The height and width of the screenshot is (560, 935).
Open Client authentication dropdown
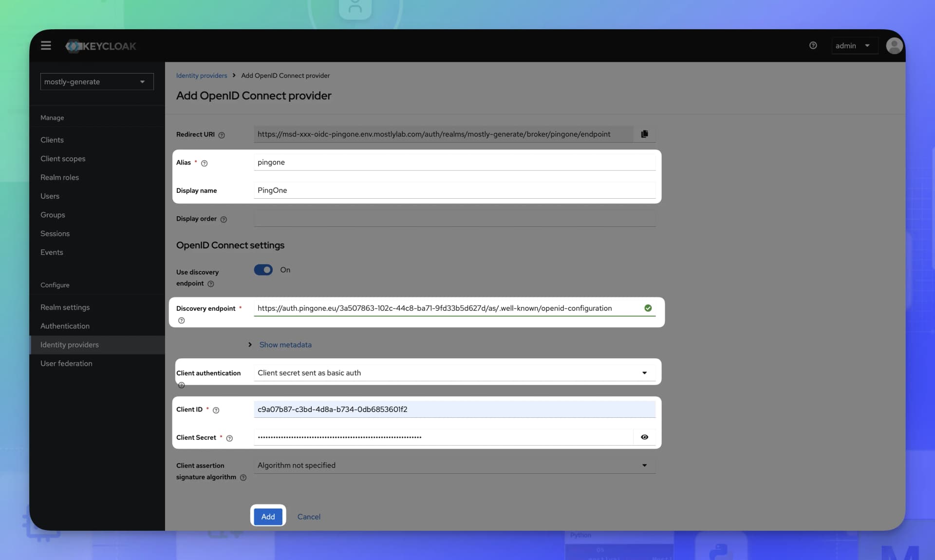click(x=454, y=373)
